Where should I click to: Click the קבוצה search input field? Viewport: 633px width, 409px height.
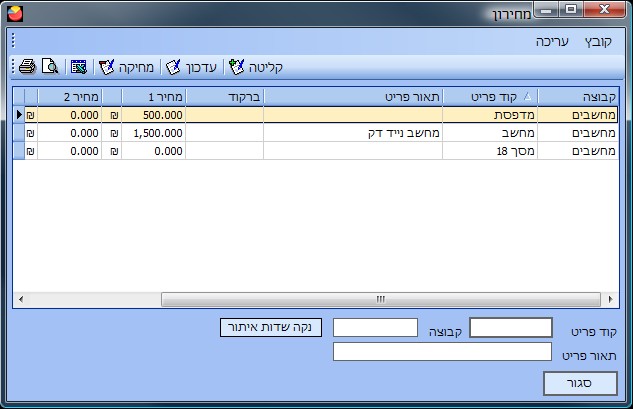click(375, 328)
